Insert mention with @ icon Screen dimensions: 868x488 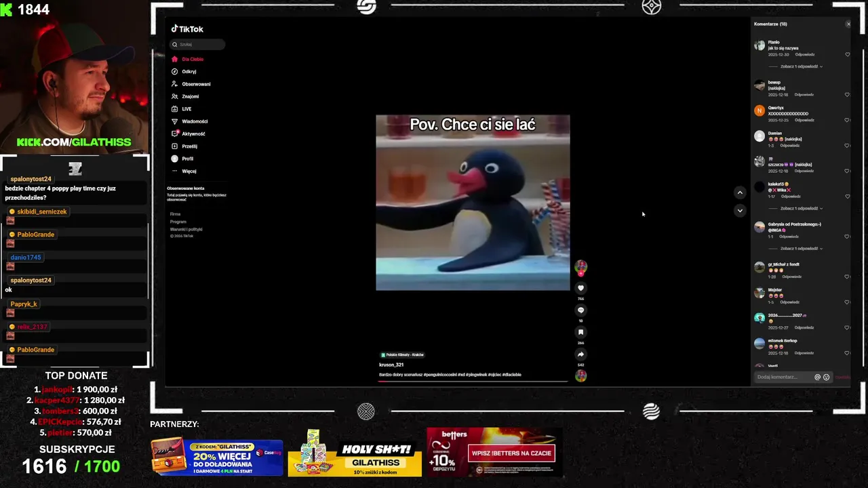pyautogui.click(x=817, y=377)
